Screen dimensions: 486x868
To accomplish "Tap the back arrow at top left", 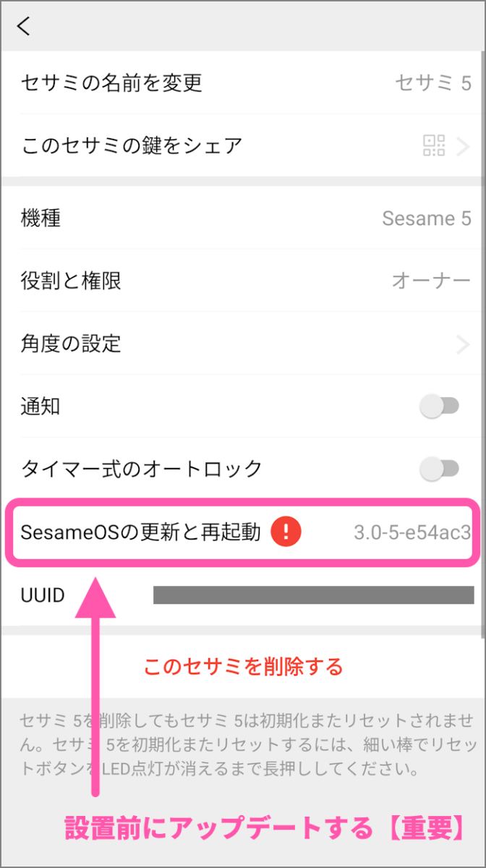I will [x=23, y=26].
